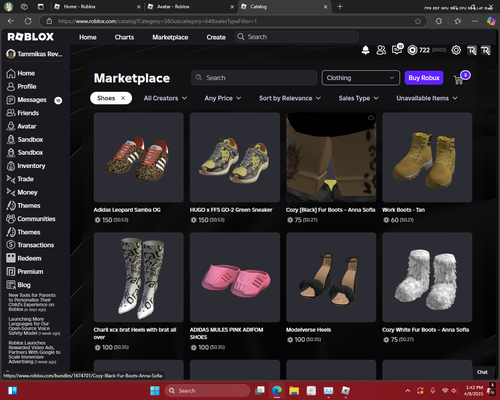The width and height of the screenshot is (500, 400).
Task: Click the Buy Robux button
Action: pyautogui.click(x=424, y=78)
